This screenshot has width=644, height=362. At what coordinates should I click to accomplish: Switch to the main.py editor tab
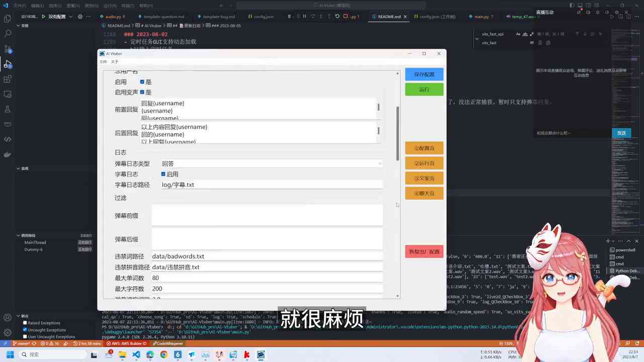point(481,17)
